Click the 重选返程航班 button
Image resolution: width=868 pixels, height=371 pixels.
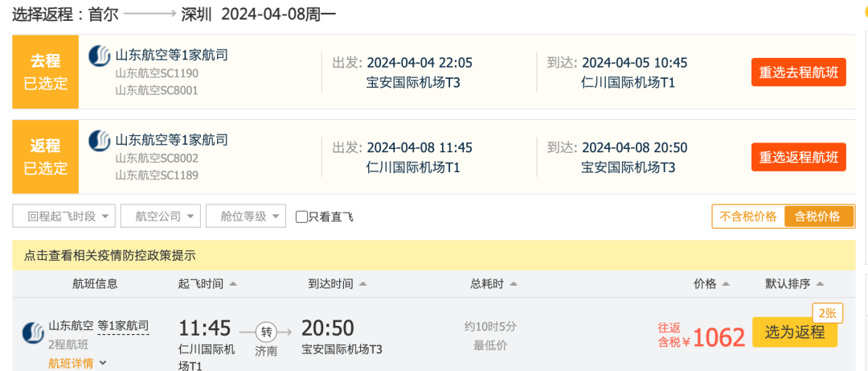[x=798, y=157]
